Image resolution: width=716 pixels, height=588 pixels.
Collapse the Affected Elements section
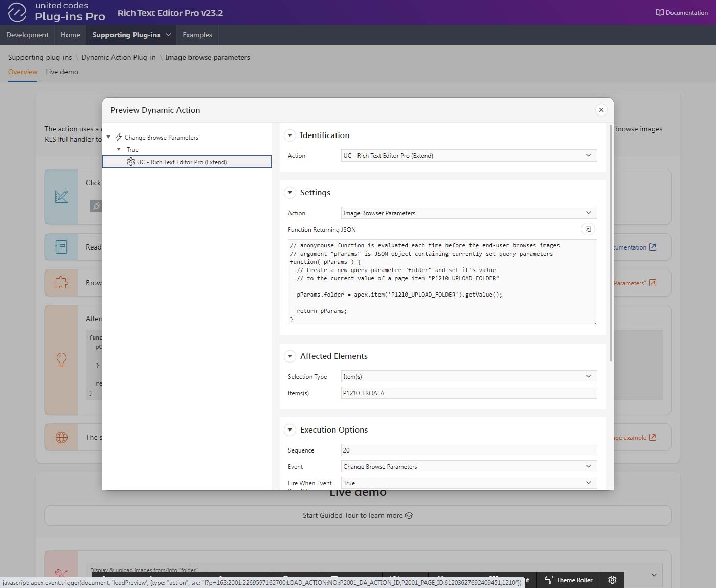point(290,356)
